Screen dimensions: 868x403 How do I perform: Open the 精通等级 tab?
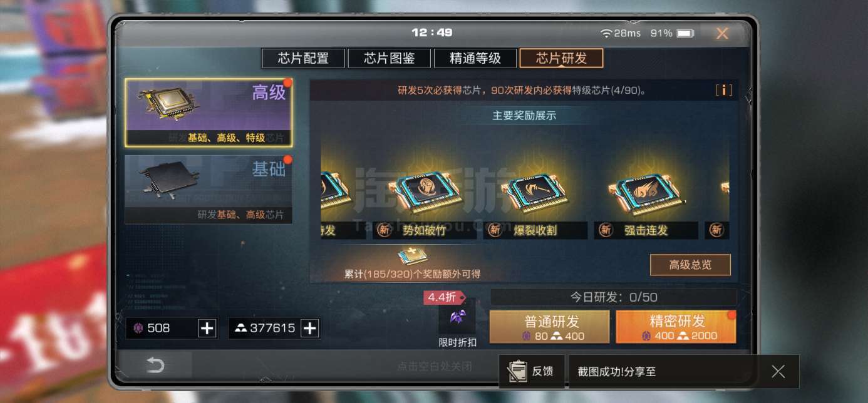coord(475,58)
